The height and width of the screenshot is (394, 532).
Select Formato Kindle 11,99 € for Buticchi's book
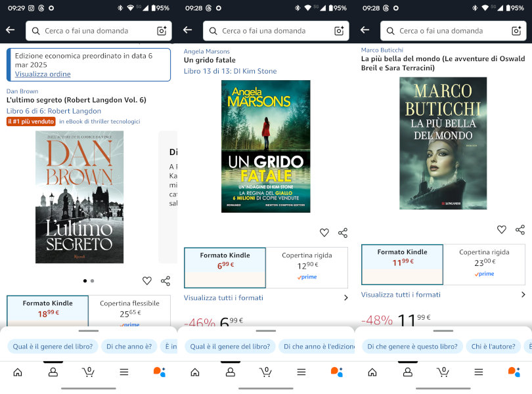click(403, 265)
